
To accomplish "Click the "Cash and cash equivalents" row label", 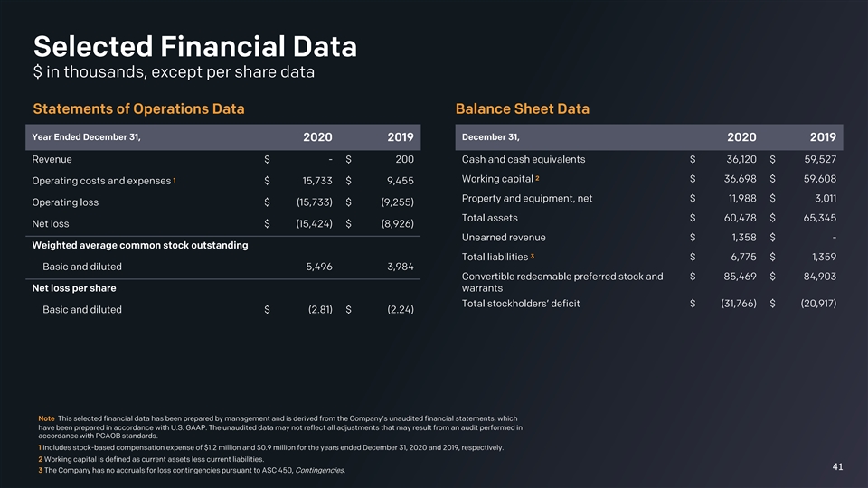I will click(x=524, y=160).
